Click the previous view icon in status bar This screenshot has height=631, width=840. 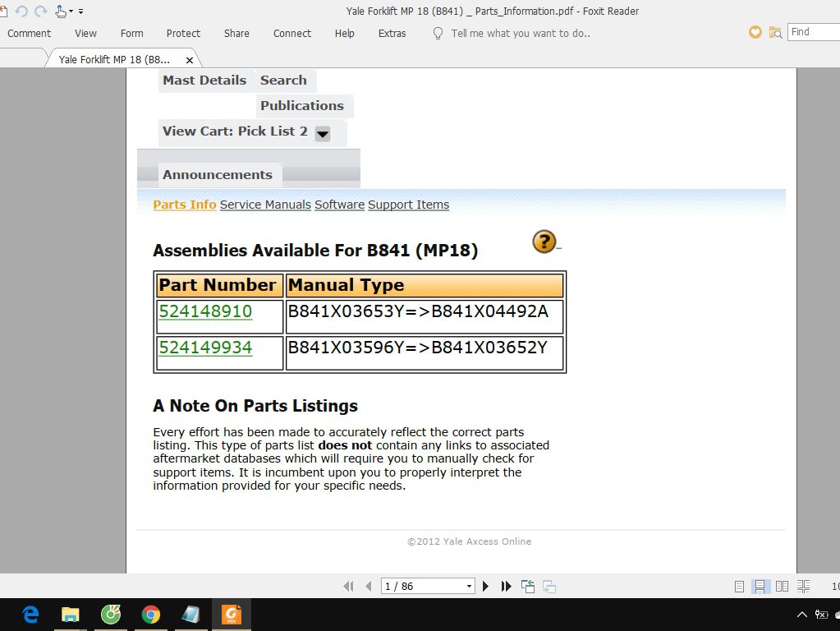[x=528, y=587]
